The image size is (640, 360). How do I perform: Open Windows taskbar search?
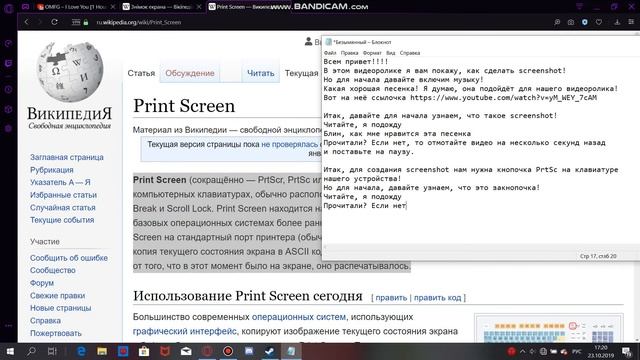31,351
